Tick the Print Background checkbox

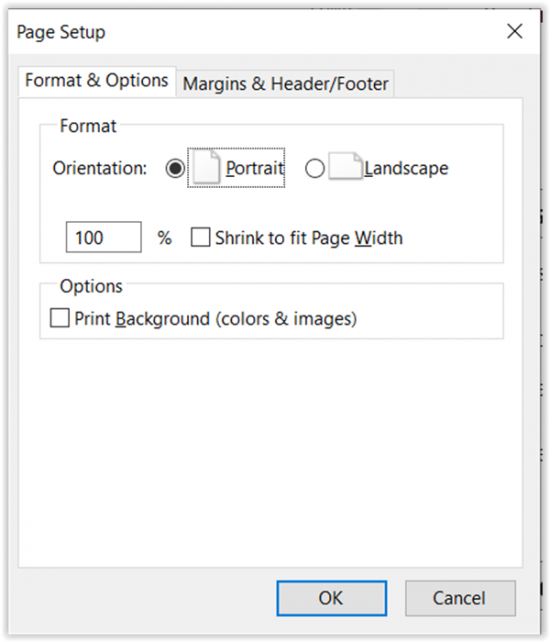pyautogui.click(x=60, y=318)
